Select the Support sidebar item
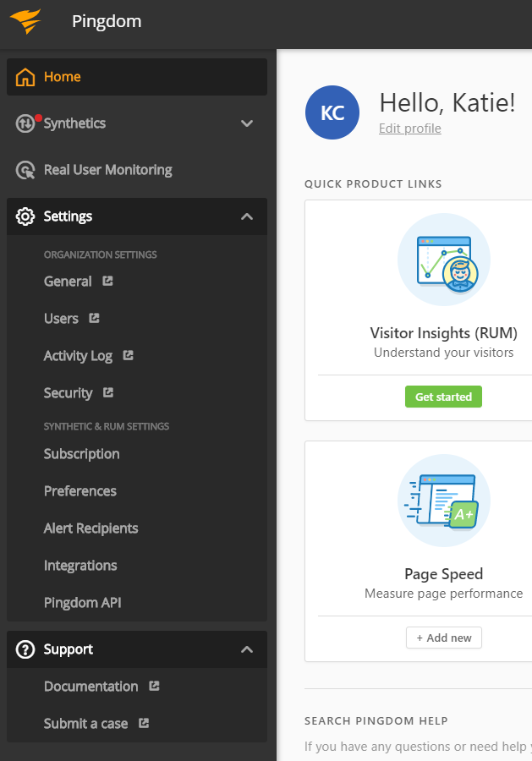Screen dimensions: 532x761 click(137, 649)
